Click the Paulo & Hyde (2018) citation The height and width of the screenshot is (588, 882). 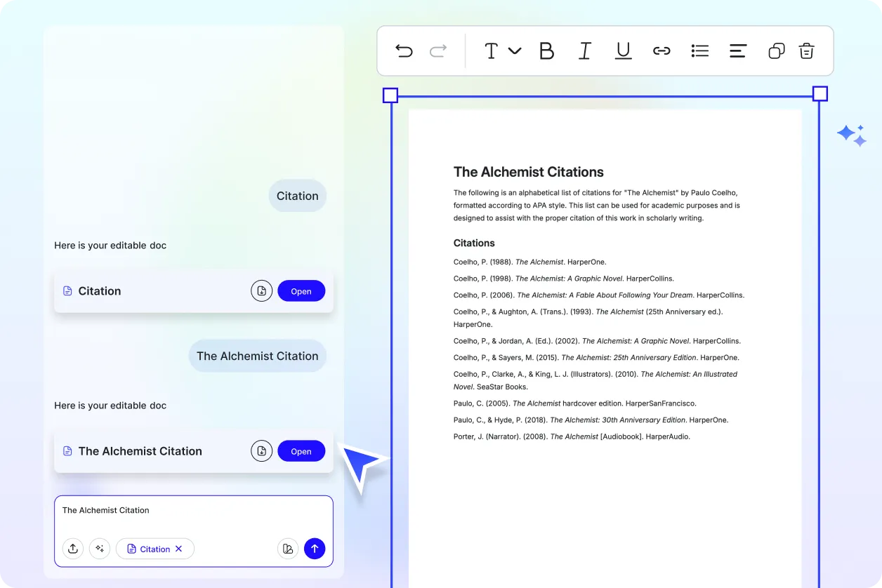tap(591, 420)
